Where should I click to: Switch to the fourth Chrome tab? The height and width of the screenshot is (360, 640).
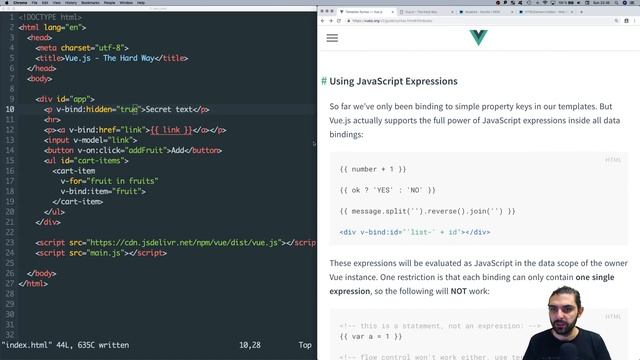pyautogui.click(x=545, y=12)
